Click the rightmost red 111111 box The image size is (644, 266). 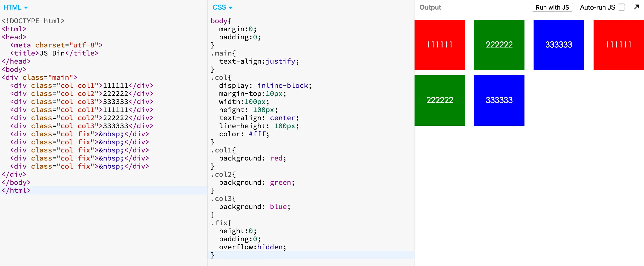click(619, 45)
